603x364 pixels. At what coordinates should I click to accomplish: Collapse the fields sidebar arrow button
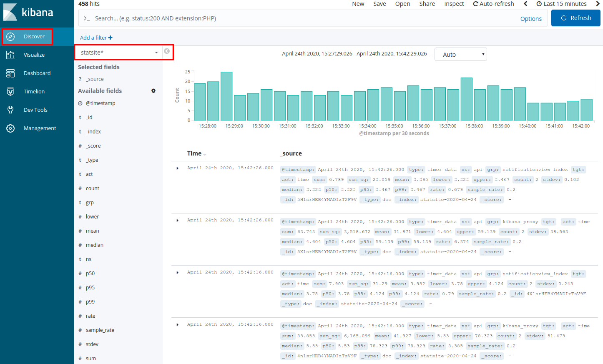tap(167, 51)
